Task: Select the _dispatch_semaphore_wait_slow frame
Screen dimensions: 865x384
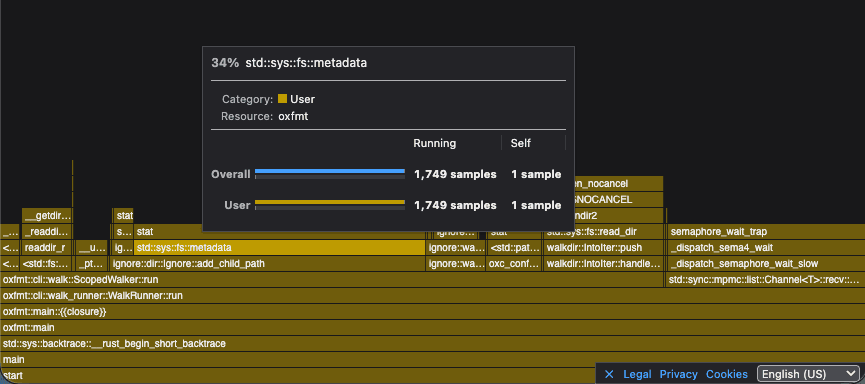Action: [766, 264]
